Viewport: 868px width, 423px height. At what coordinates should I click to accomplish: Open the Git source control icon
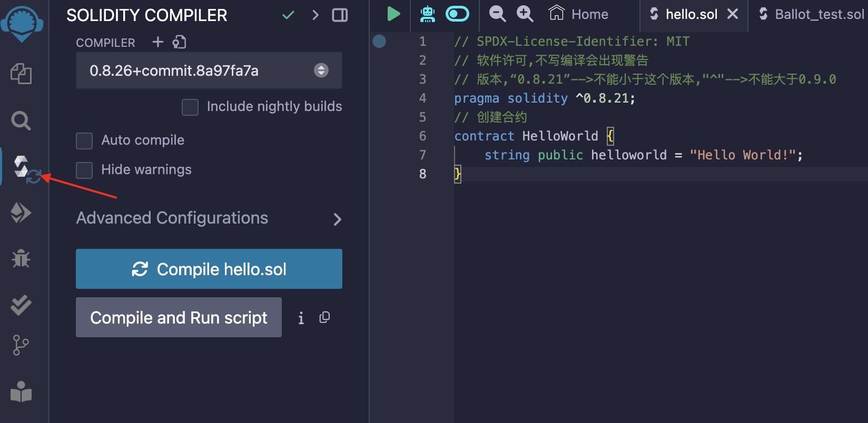[x=21, y=345]
